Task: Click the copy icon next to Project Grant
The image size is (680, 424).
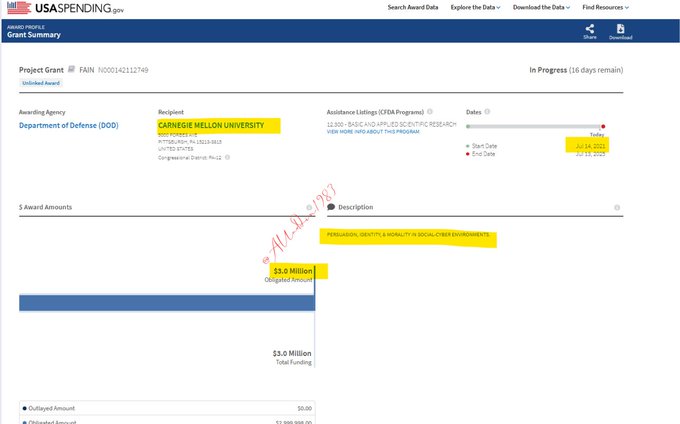Action: (71, 70)
